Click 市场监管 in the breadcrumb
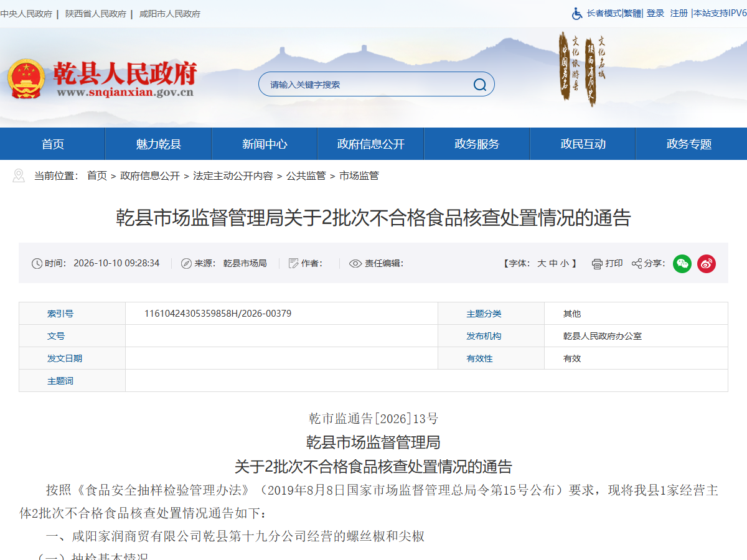 coord(359,176)
